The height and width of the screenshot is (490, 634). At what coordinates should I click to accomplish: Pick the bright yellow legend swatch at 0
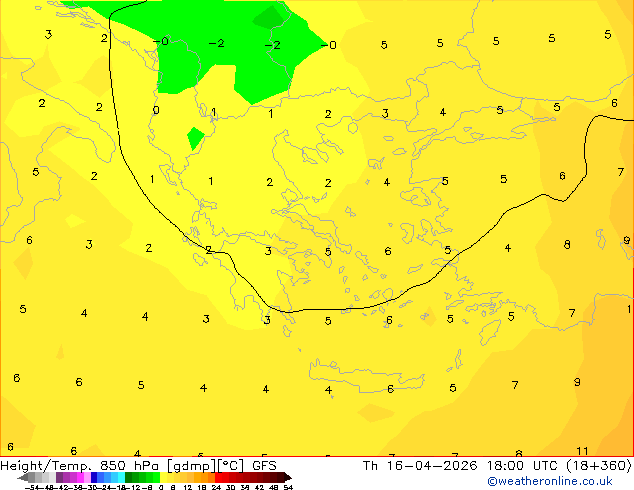pos(163,477)
